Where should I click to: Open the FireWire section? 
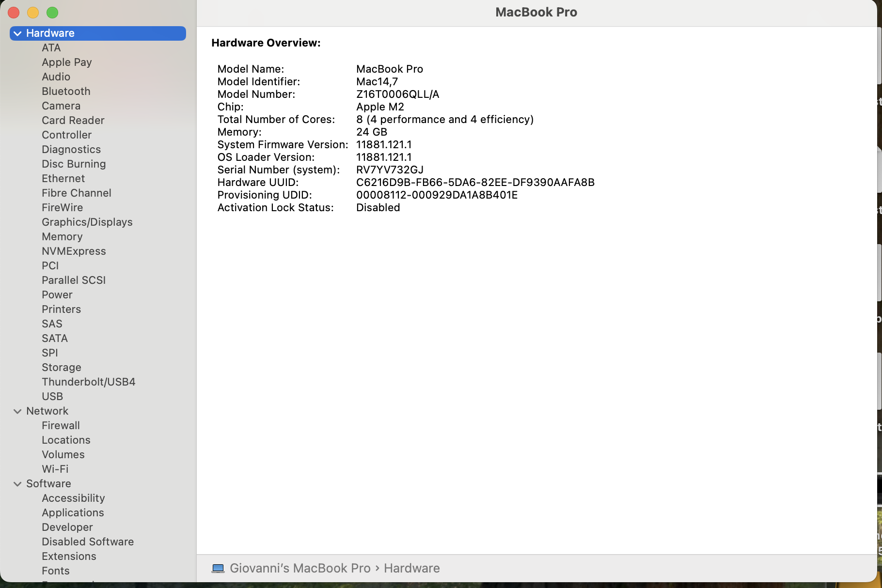(x=63, y=208)
